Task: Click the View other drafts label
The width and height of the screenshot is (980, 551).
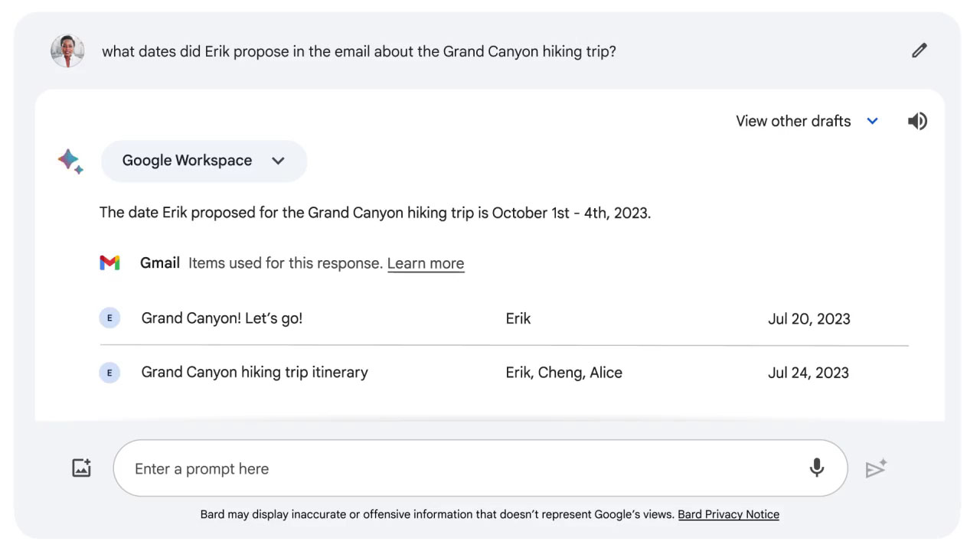Action: pyautogui.click(x=793, y=121)
